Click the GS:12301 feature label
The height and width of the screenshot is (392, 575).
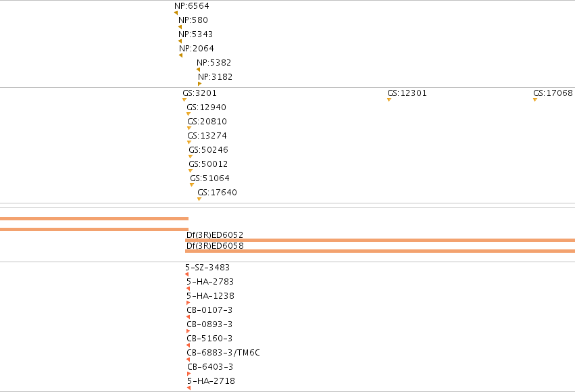click(407, 93)
